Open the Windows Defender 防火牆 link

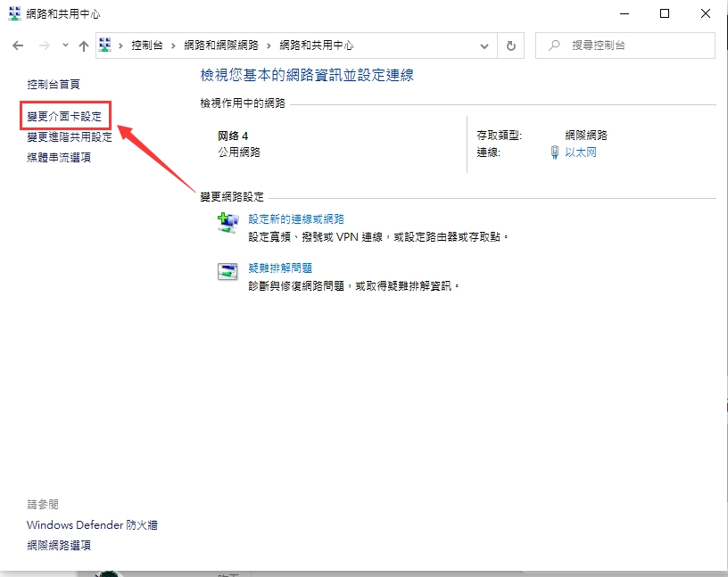click(x=92, y=525)
